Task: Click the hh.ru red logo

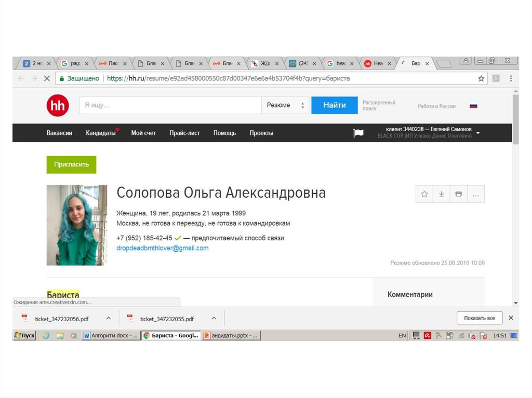Action: [x=57, y=106]
